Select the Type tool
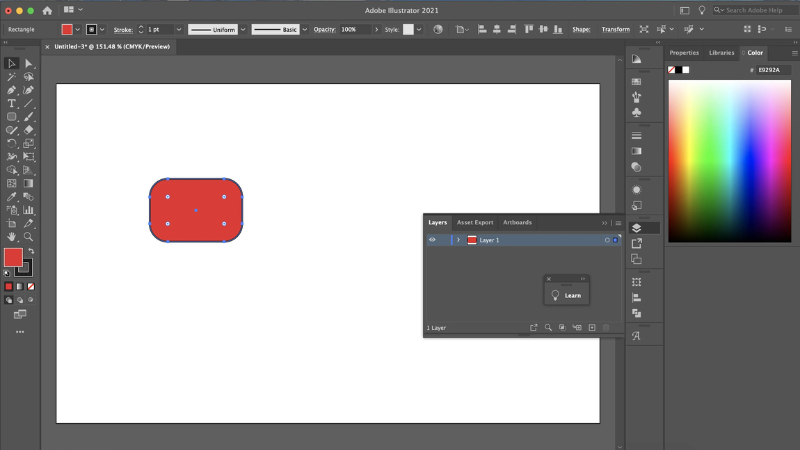Screen dimensions: 800x450 click(12, 103)
